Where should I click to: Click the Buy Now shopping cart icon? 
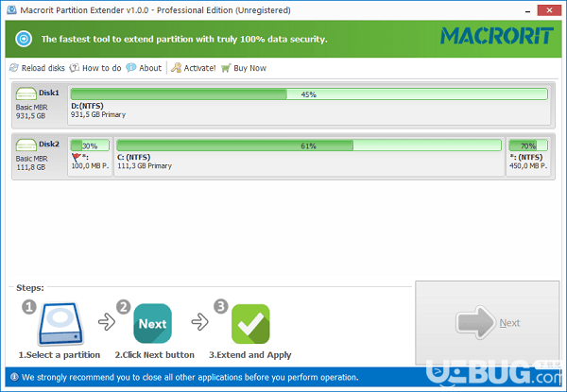[x=226, y=68]
